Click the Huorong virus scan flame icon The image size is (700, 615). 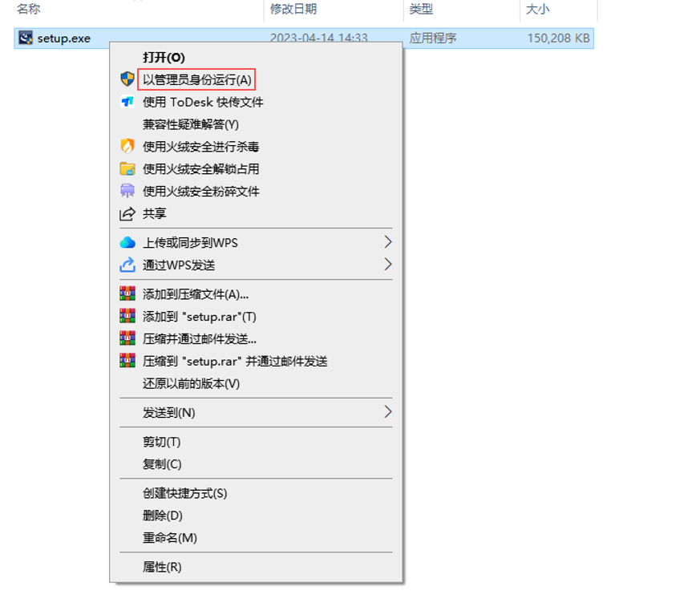pos(127,147)
